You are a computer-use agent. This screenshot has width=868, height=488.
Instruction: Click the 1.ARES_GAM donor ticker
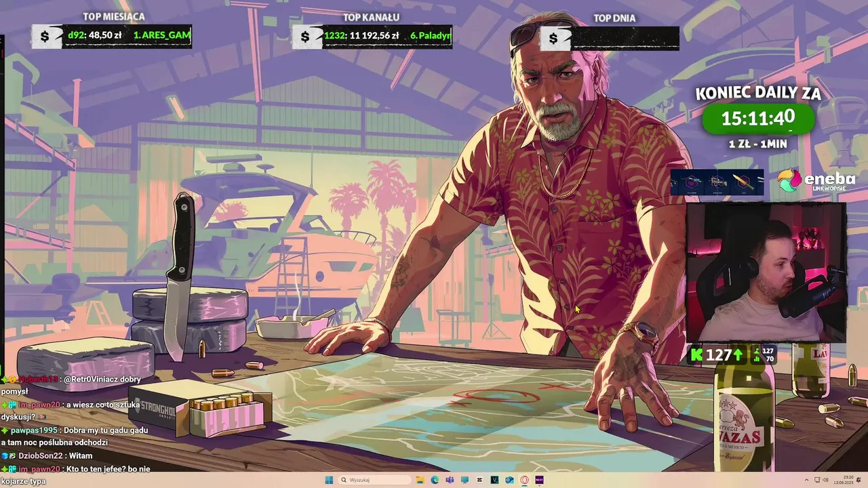162,35
